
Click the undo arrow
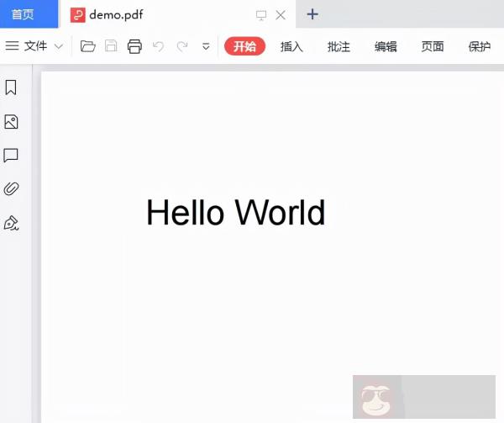point(158,46)
